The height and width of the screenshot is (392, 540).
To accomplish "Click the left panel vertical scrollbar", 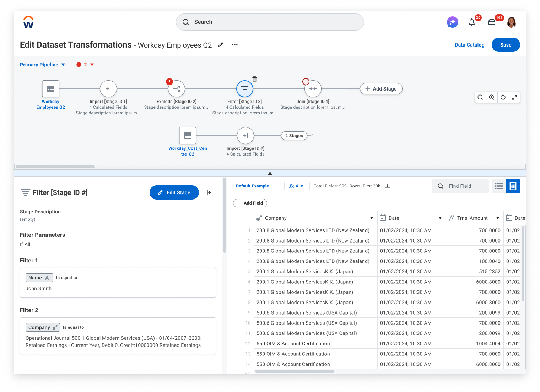I will [x=225, y=215].
